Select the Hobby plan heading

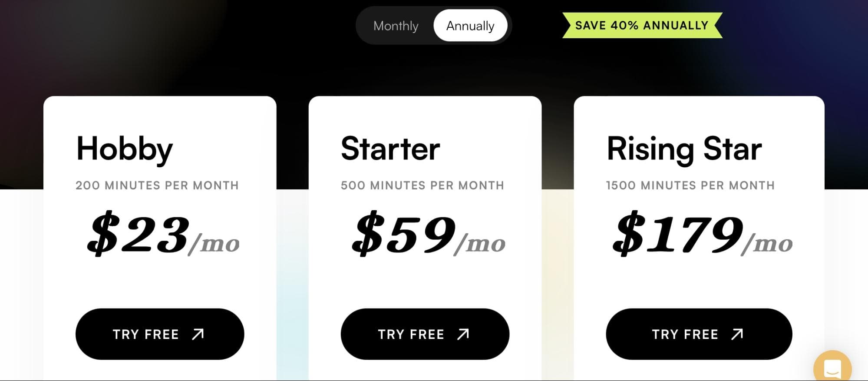point(125,149)
